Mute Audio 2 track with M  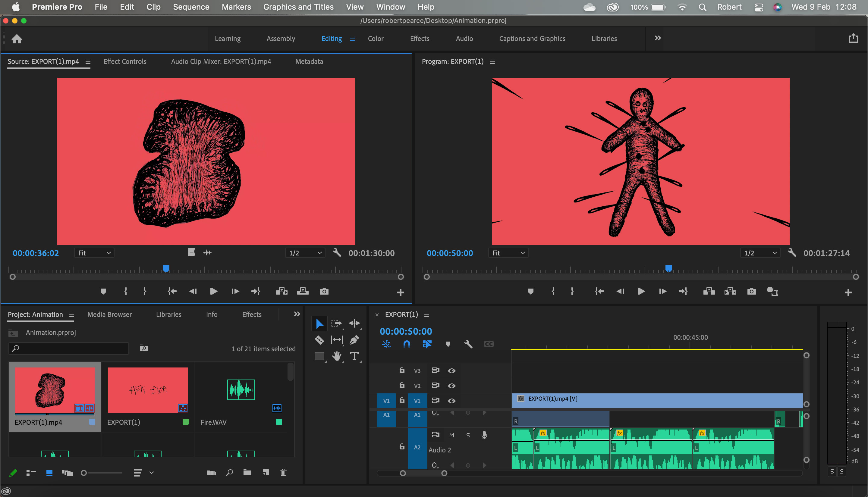pos(451,435)
